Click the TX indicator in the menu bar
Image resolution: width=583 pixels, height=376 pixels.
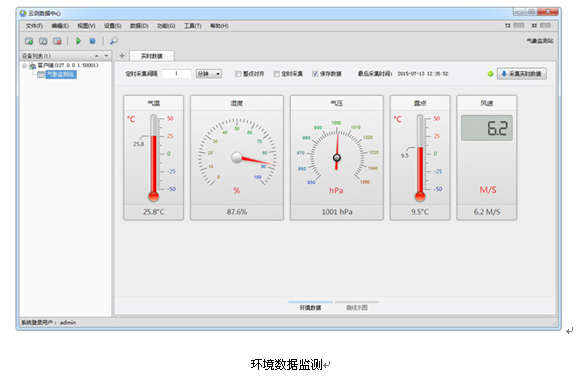tap(514, 26)
